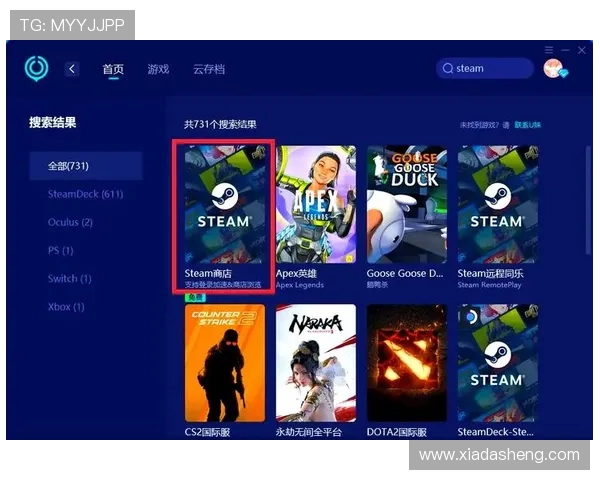Filter results by PS (1)
The width and height of the screenshot is (600, 480).
pyautogui.click(x=61, y=250)
